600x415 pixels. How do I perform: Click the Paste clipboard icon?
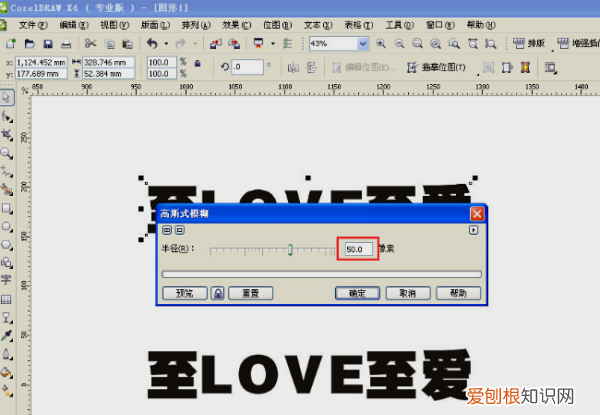tap(127, 44)
